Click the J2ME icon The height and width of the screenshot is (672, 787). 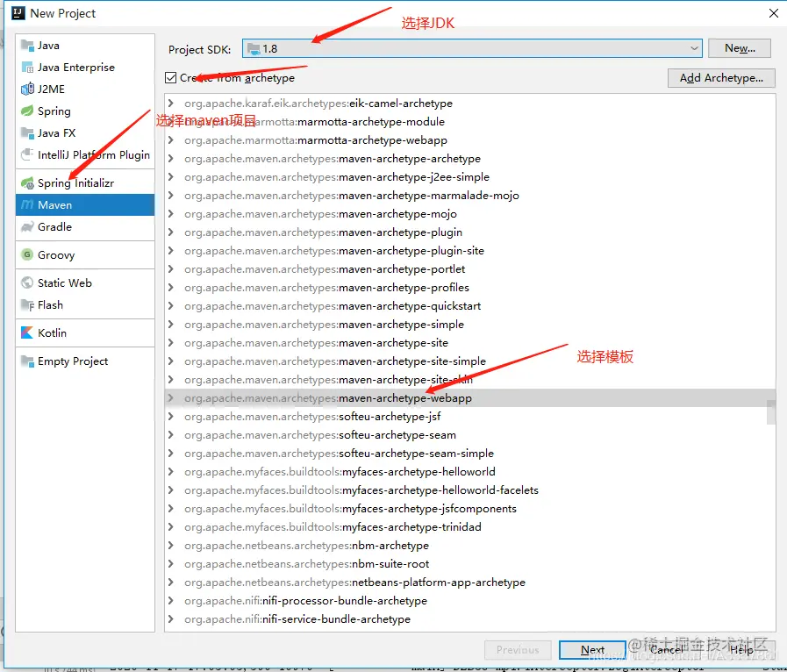pos(27,89)
